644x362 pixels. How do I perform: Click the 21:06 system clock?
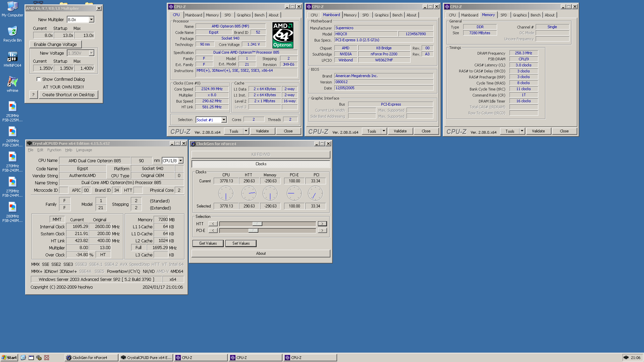tap(636, 358)
